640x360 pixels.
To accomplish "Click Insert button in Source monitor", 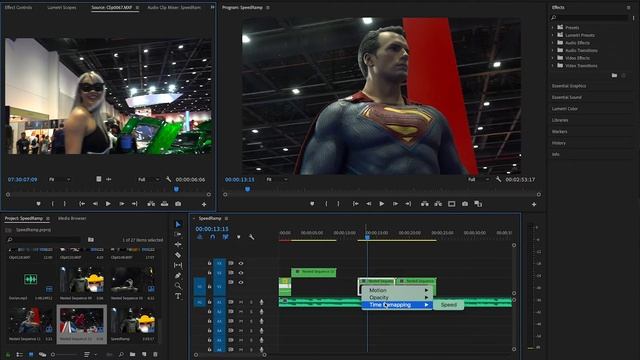I will point(151,204).
